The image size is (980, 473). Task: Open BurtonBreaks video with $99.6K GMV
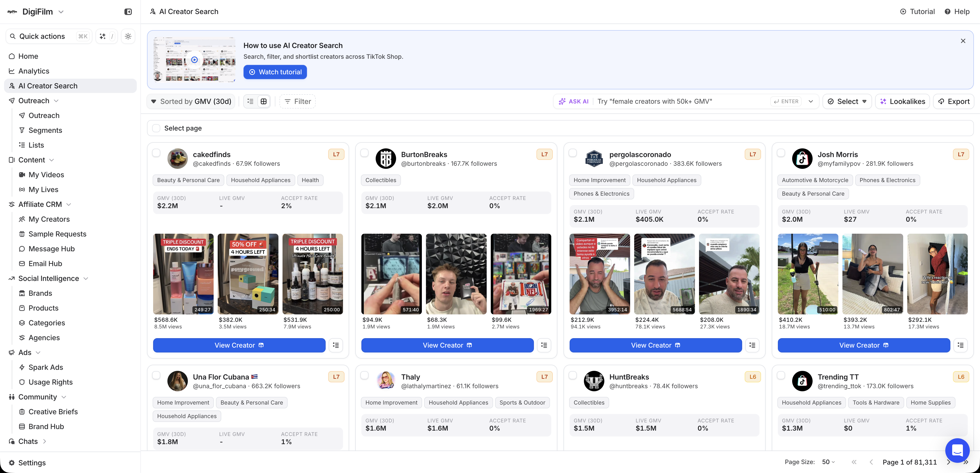click(x=521, y=274)
